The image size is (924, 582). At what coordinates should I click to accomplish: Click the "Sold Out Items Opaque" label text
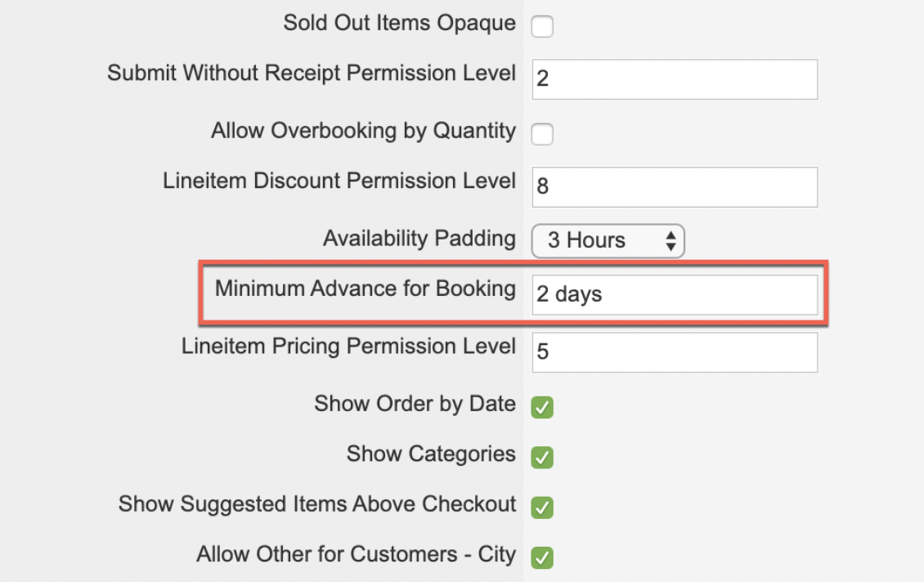pos(399,23)
